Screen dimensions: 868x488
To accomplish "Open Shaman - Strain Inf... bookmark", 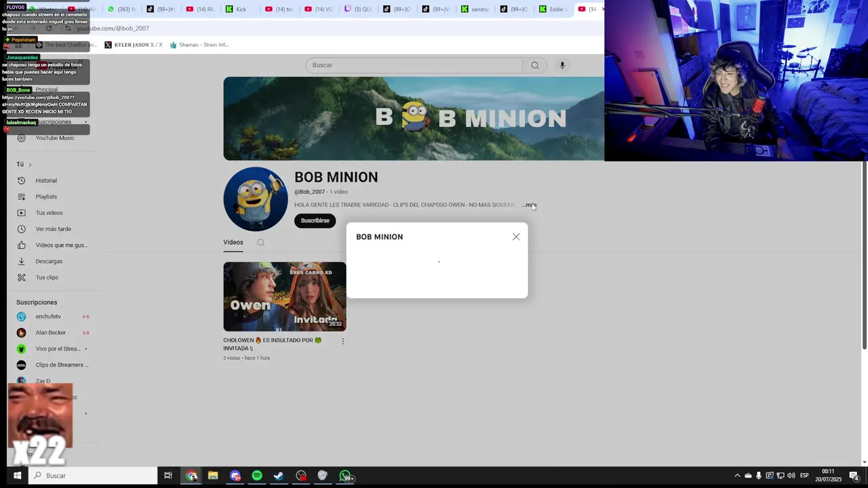I will coord(199,45).
